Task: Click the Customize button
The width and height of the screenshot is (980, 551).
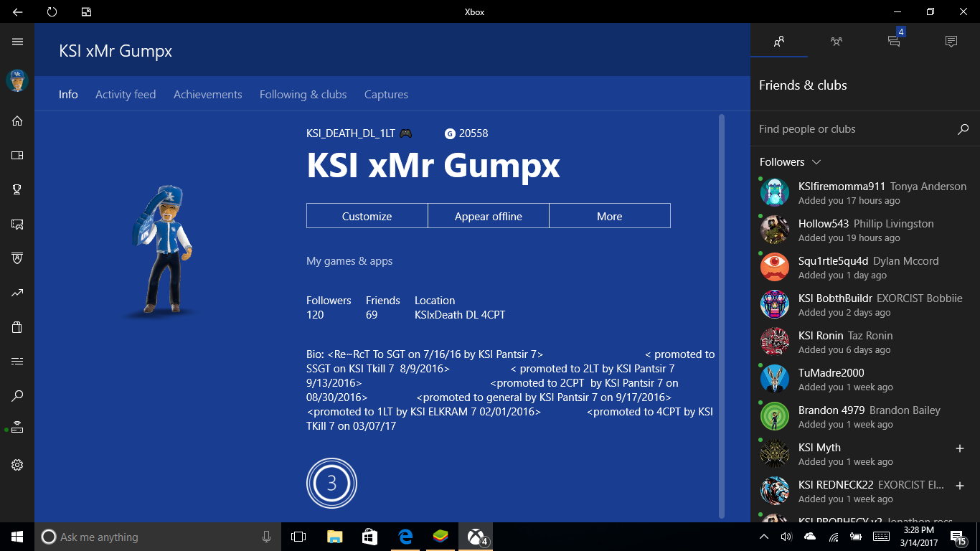Action: pos(367,216)
